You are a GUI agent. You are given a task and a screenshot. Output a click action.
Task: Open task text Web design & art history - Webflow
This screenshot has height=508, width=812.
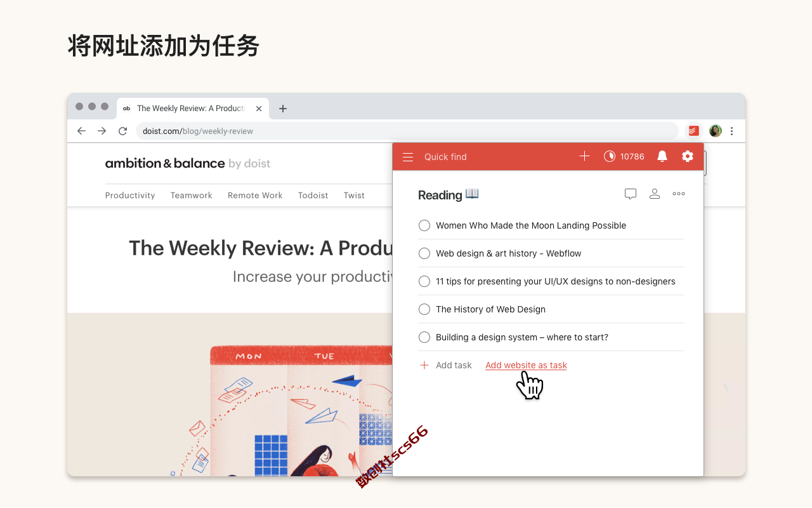(x=509, y=253)
